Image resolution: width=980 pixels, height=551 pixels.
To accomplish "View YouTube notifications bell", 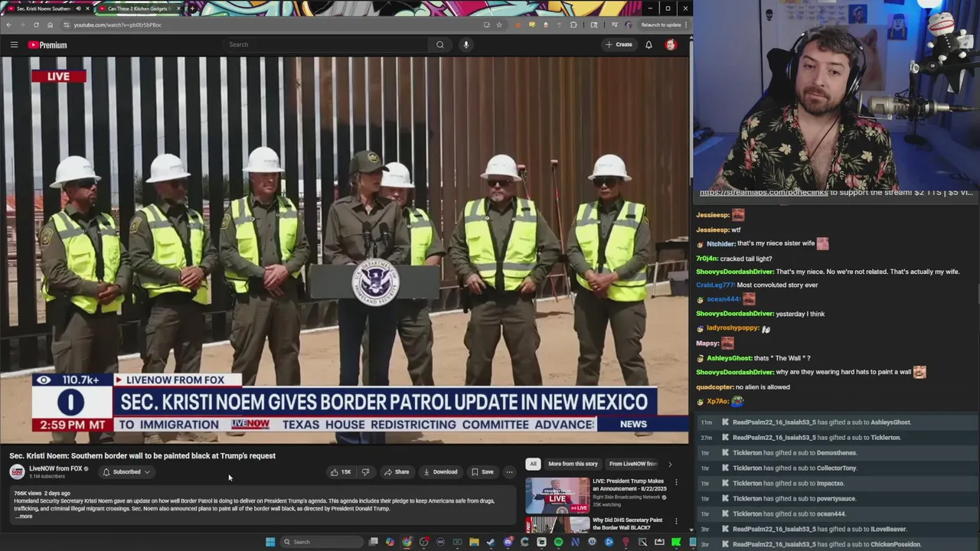I will (648, 44).
